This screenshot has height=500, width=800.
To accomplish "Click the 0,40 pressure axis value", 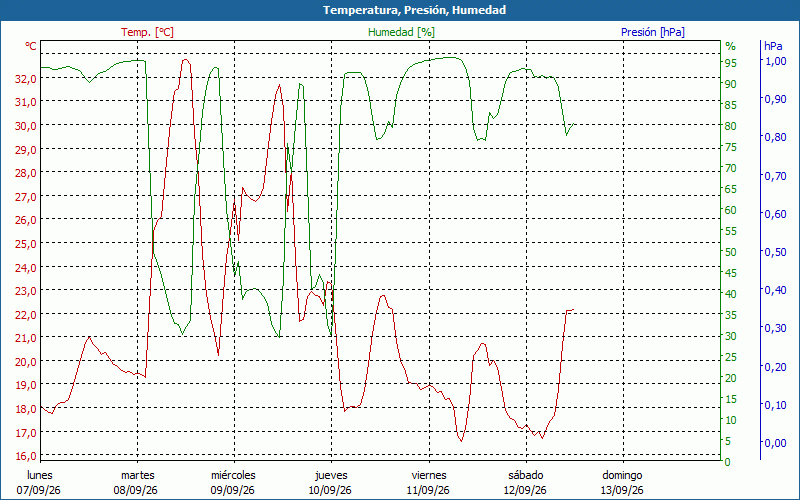I will click(776, 290).
